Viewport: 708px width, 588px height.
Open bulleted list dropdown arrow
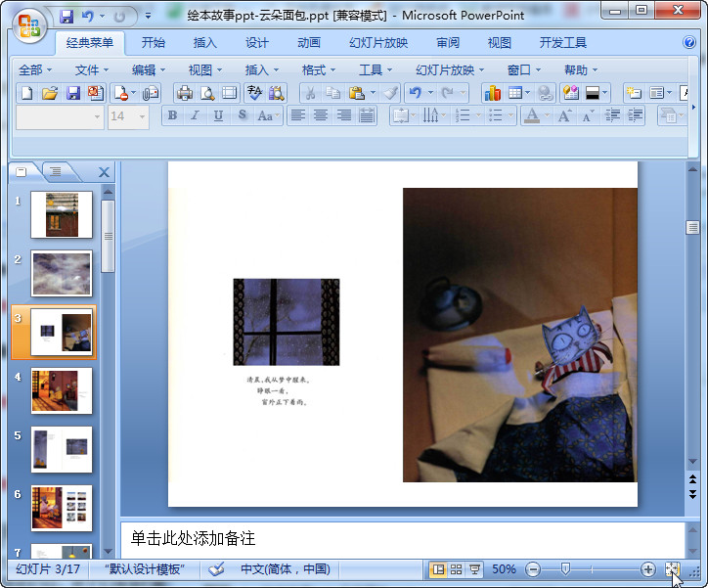pyautogui.click(x=510, y=116)
